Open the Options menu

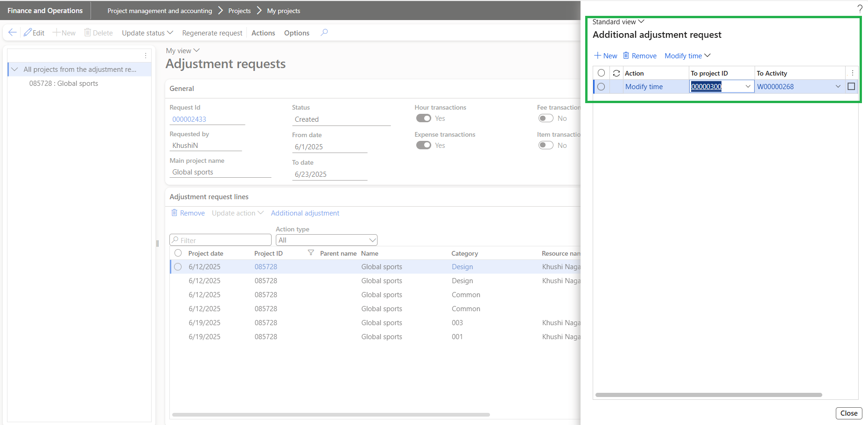pyautogui.click(x=296, y=33)
